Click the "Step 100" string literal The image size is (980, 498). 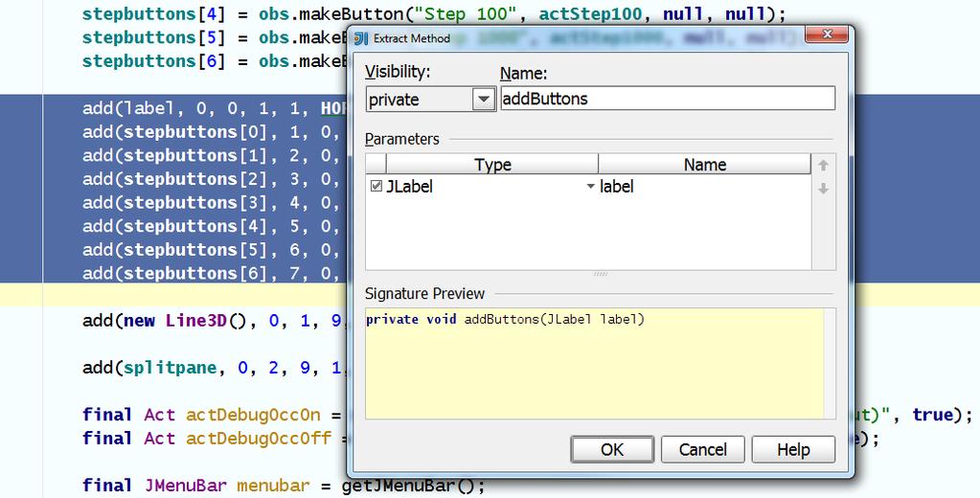click(466, 13)
